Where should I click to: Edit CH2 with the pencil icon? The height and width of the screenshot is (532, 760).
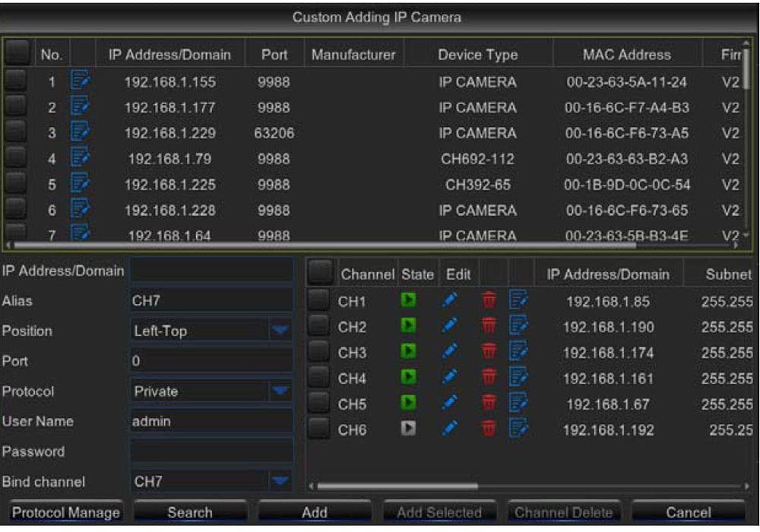tap(449, 326)
